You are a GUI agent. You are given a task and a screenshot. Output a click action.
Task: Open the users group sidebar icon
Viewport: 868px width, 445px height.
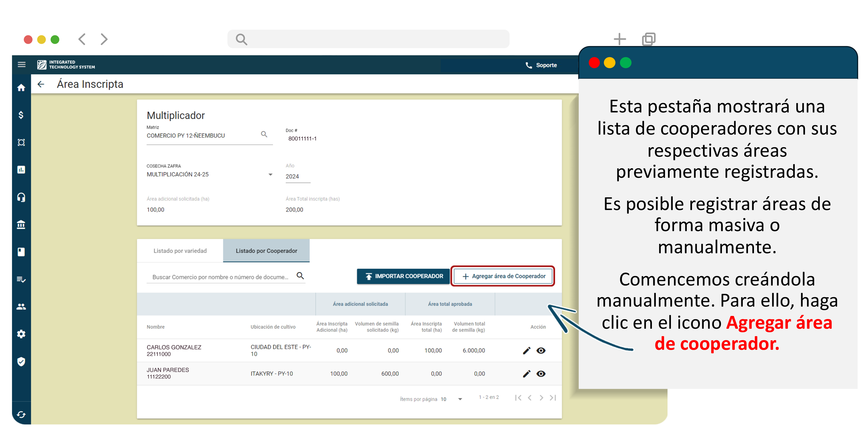21,307
